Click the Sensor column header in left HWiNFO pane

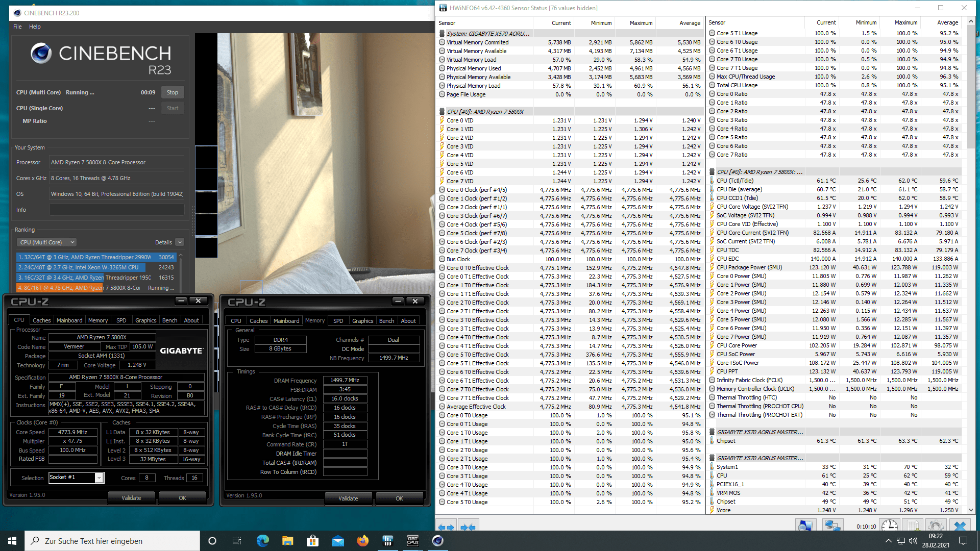[485, 23]
